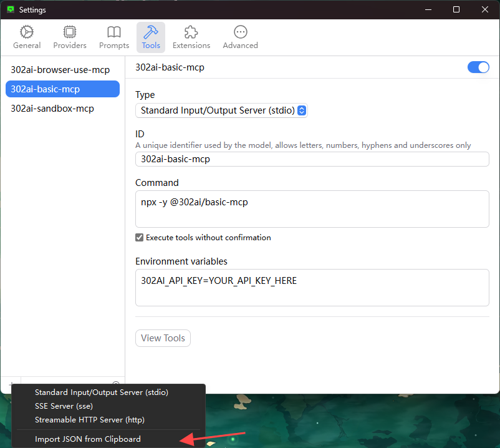
Task: Maximize the Settings window
Action: (x=456, y=9)
